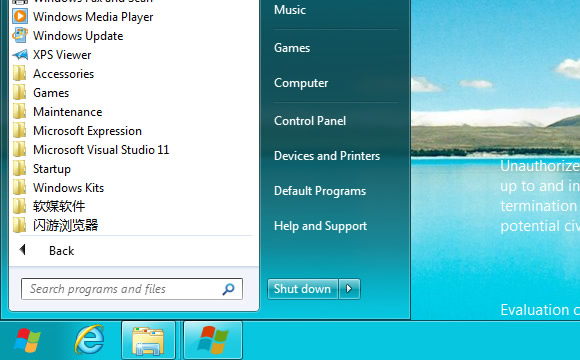Image resolution: width=580 pixels, height=360 pixels.
Task: Expand the Microsoft Expression folder label
Action: click(87, 131)
